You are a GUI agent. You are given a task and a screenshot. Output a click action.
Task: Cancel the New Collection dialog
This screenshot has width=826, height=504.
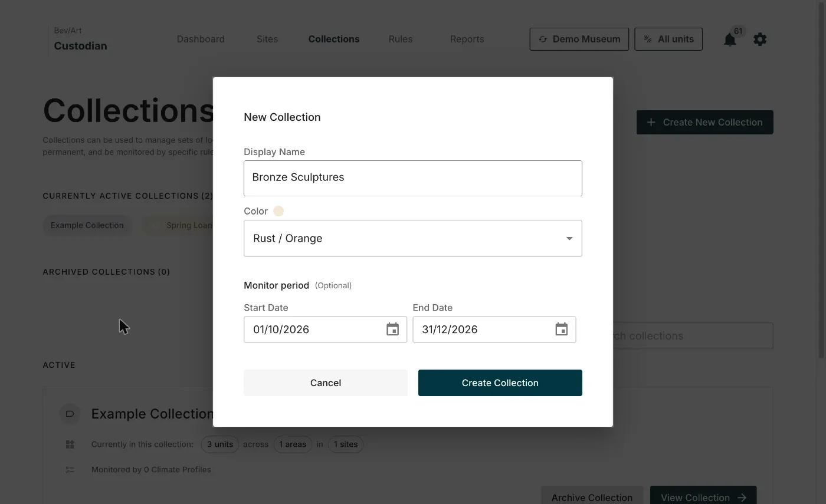click(x=326, y=383)
